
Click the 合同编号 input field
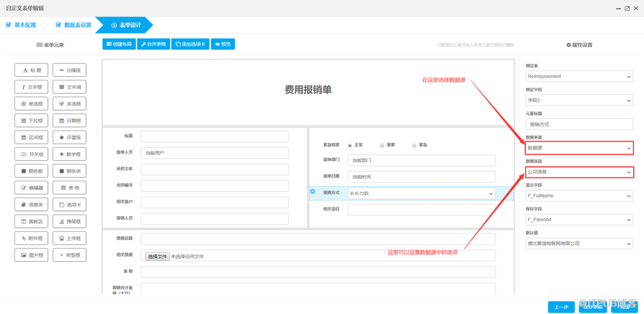pos(214,186)
